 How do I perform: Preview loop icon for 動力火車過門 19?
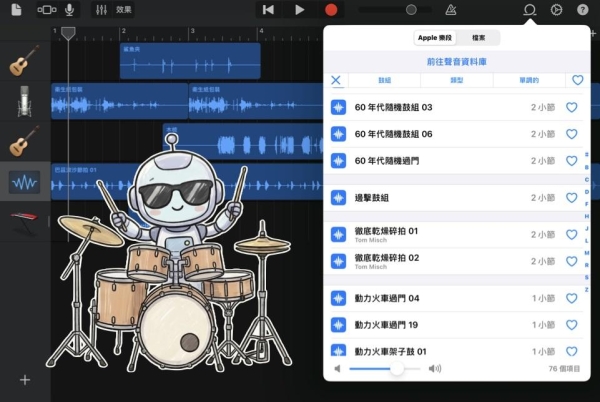pyautogui.click(x=338, y=325)
